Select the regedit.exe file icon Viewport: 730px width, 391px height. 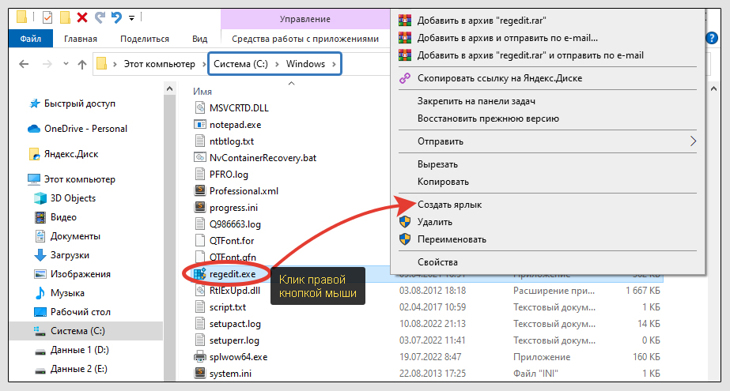click(x=200, y=274)
